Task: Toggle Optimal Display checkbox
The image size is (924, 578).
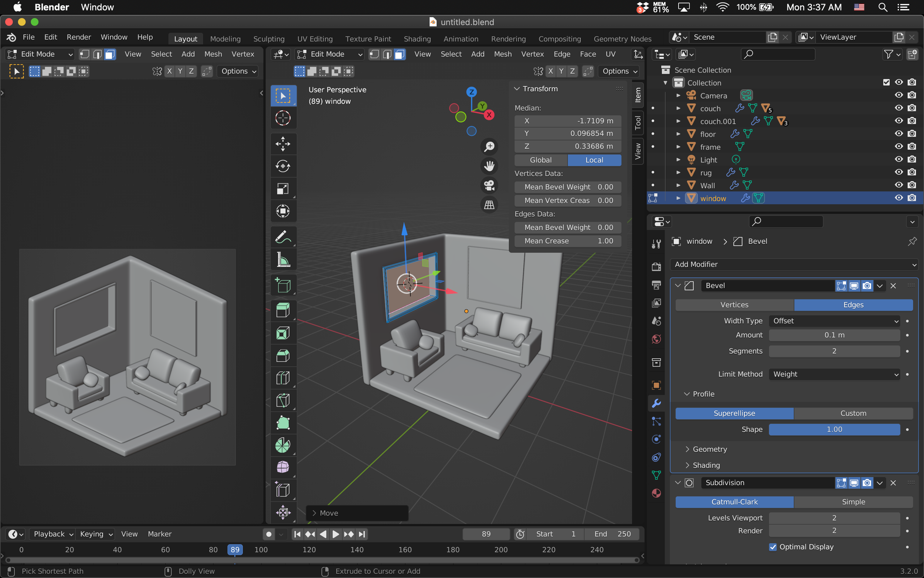Action: coord(772,547)
